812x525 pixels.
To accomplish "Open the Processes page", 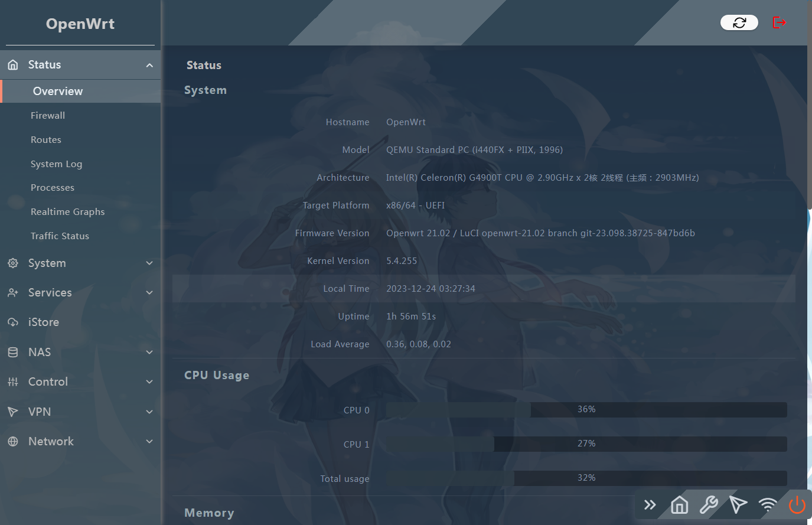I will click(x=53, y=188).
